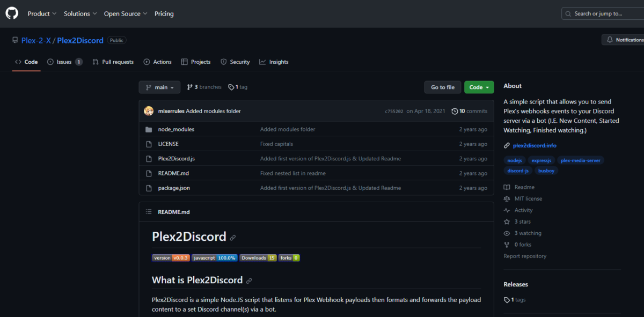Switch to the Actions tab
644x317 pixels.
coord(157,62)
